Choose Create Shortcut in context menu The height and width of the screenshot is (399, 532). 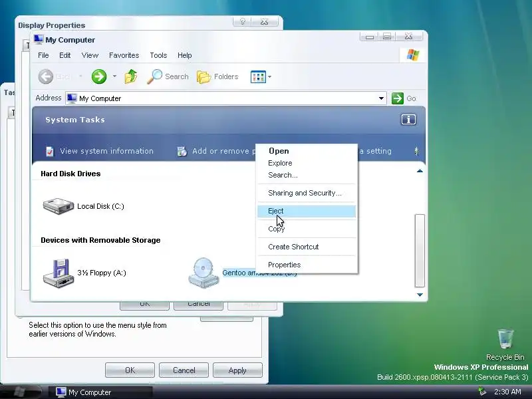tap(307, 247)
